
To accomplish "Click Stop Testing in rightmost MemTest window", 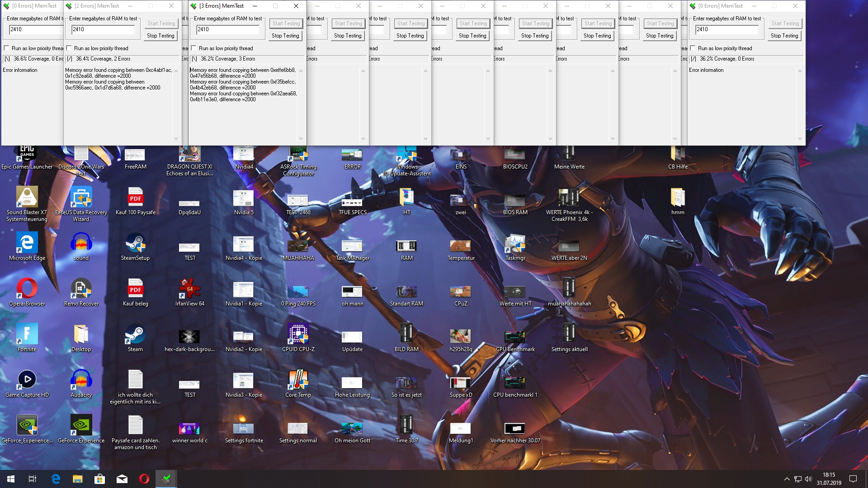I will click(x=784, y=36).
